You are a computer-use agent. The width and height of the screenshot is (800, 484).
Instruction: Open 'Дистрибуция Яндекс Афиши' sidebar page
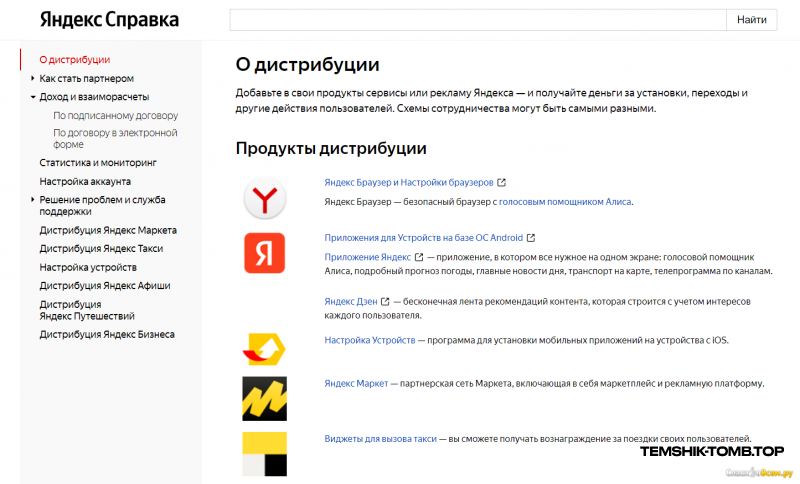coord(105,286)
